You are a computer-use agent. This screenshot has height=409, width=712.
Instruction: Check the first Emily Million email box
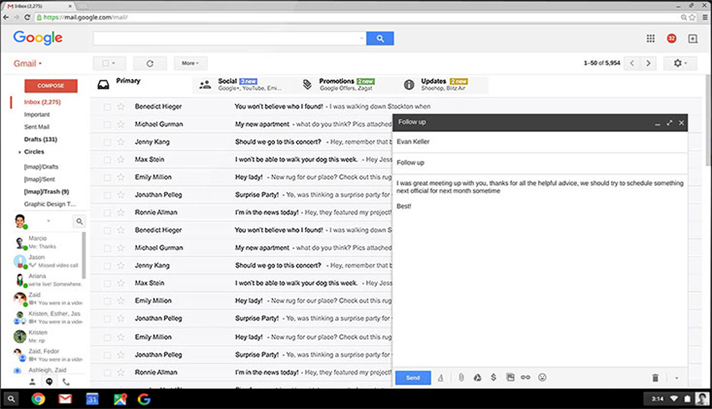107,177
